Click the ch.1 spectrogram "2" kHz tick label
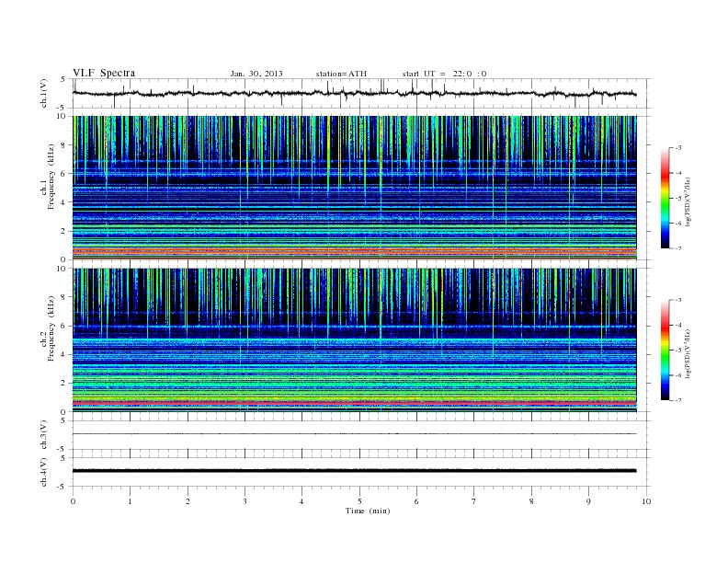Image resolution: width=728 pixels, height=563 pixels. pos(63,231)
